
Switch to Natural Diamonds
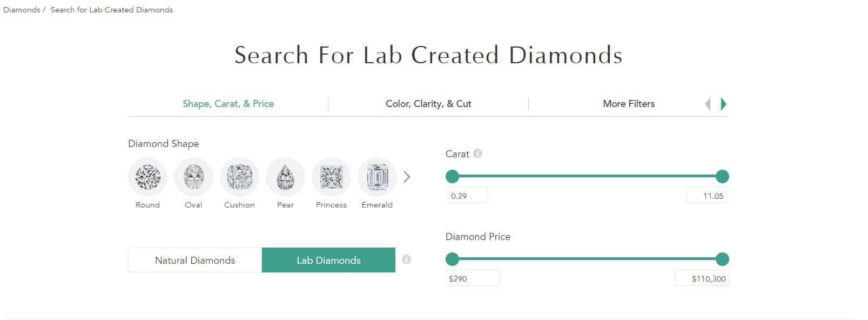195,260
